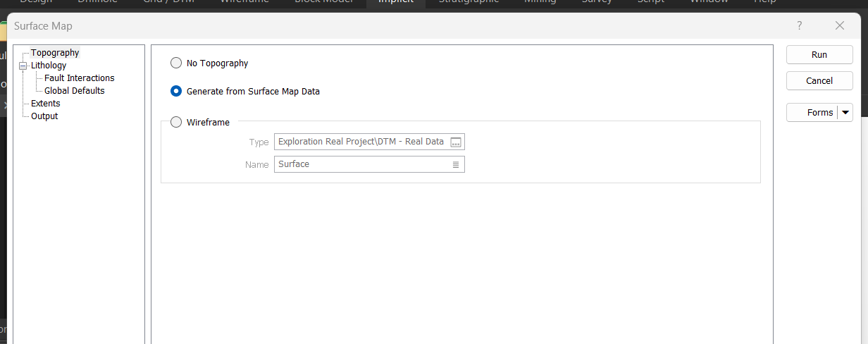868x344 pixels.
Task: Click the wireframe Type input field
Action: tap(361, 142)
